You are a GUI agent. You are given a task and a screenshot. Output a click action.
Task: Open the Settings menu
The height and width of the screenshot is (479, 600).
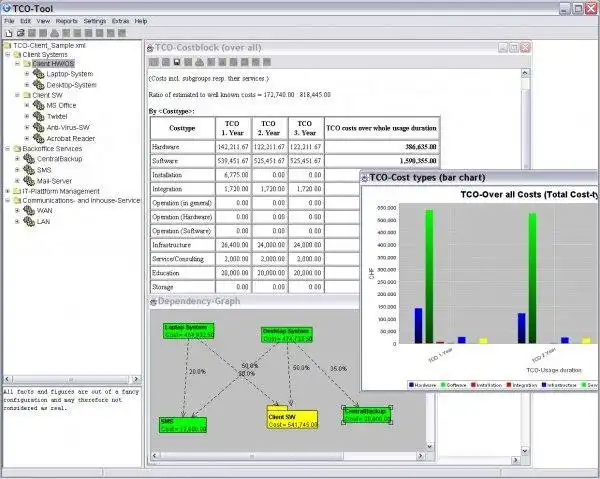95,21
